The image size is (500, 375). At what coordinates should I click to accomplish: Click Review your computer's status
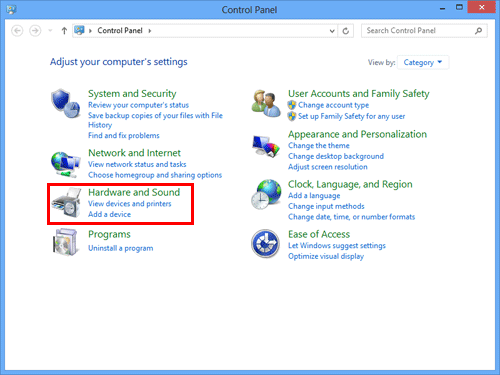coord(138,105)
